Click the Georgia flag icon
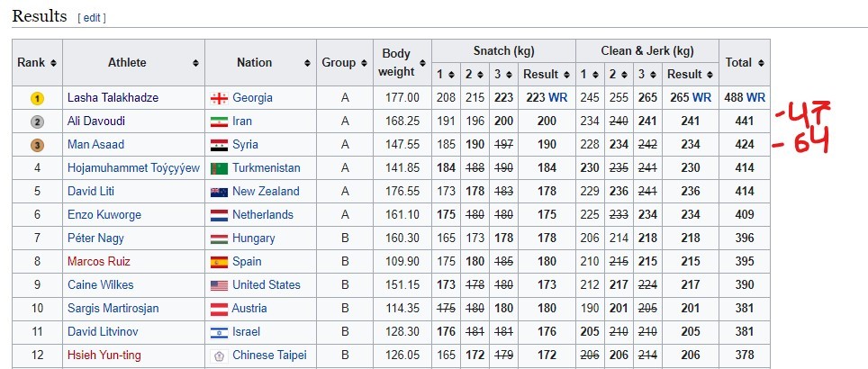This screenshot has height=369, width=868. [219, 98]
